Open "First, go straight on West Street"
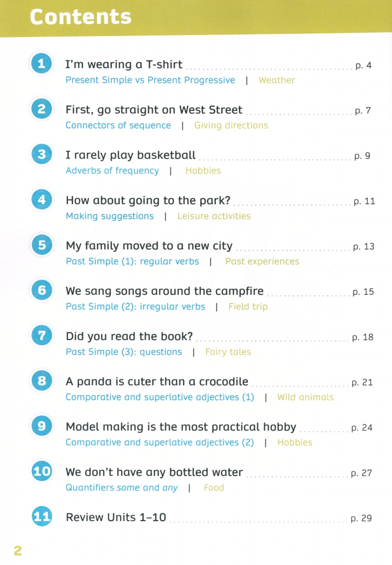 point(154,110)
